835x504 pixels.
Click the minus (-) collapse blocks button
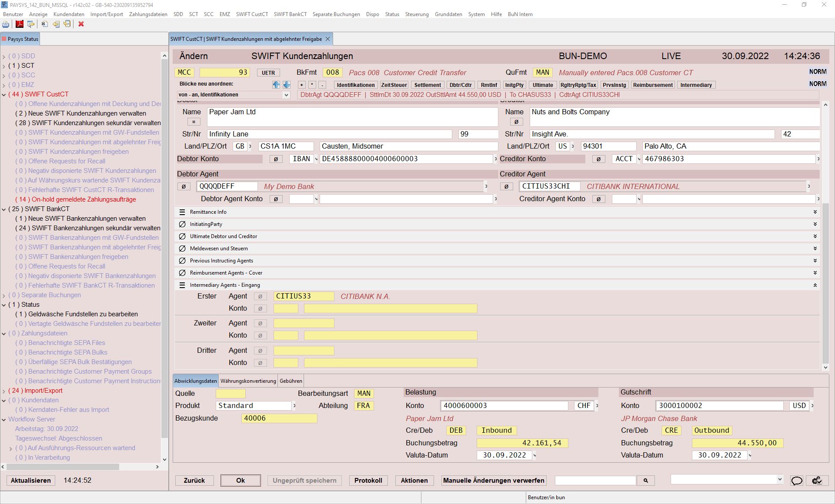pyautogui.click(x=322, y=85)
